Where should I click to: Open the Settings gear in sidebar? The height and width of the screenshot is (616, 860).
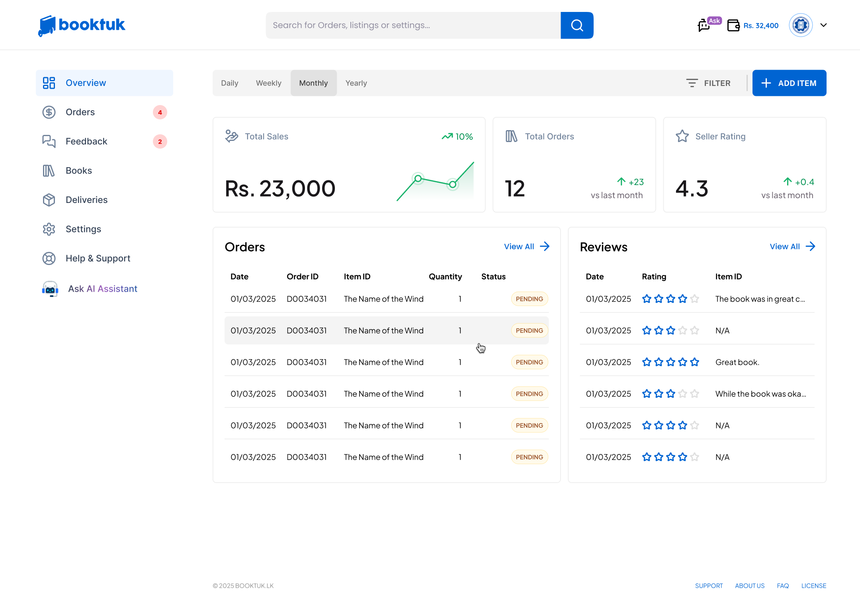[x=49, y=229]
